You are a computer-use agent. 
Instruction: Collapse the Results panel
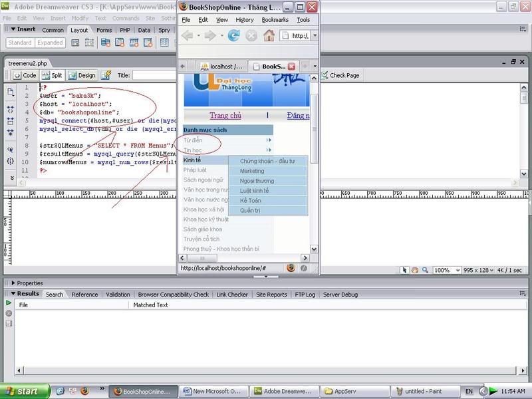(13, 293)
